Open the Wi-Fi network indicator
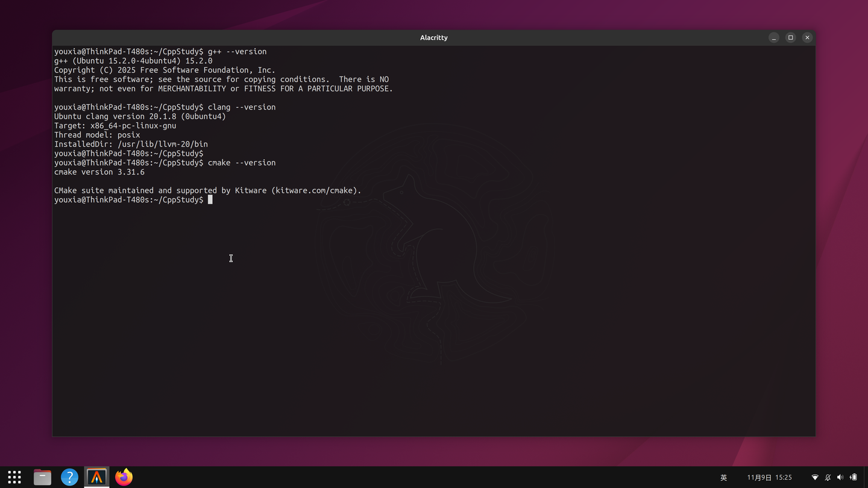 click(x=815, y=478)
